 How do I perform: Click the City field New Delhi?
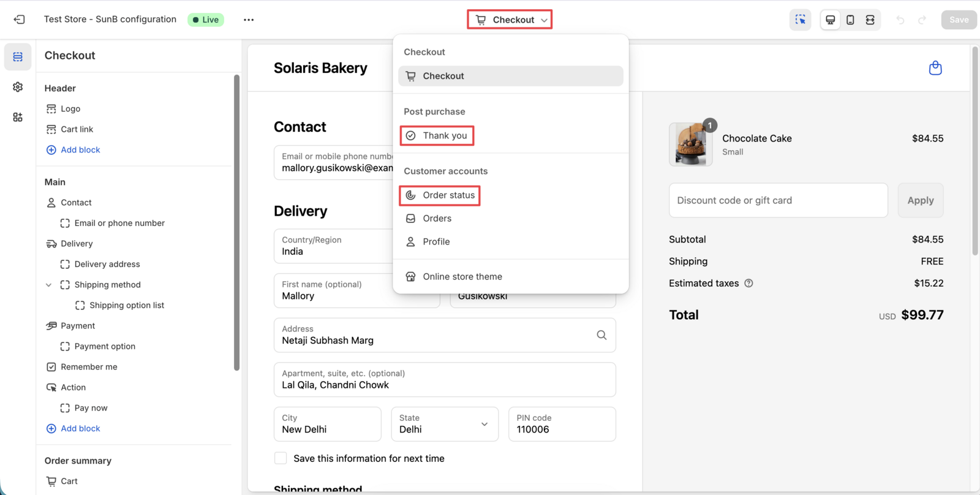pos(328,424)
